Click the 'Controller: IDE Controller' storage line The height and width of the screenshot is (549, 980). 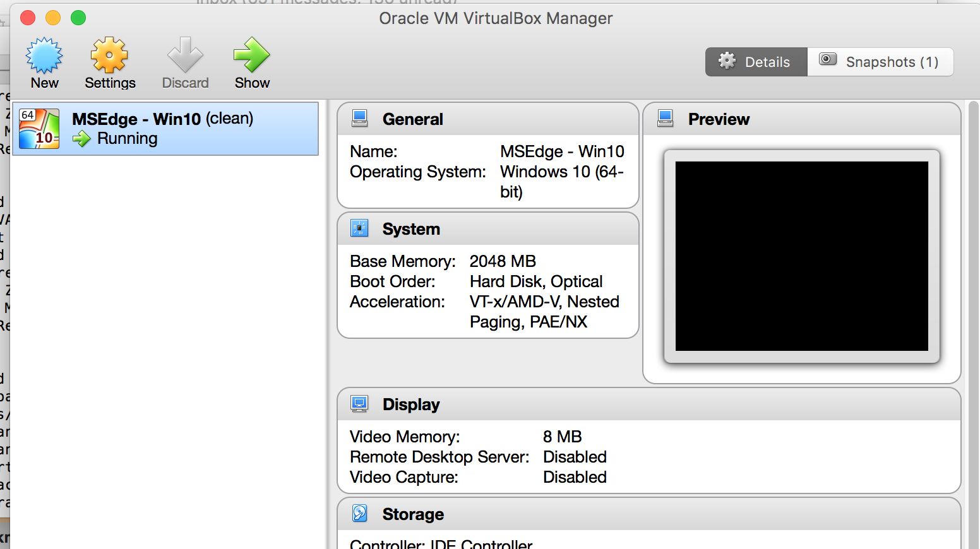point(441,544)
